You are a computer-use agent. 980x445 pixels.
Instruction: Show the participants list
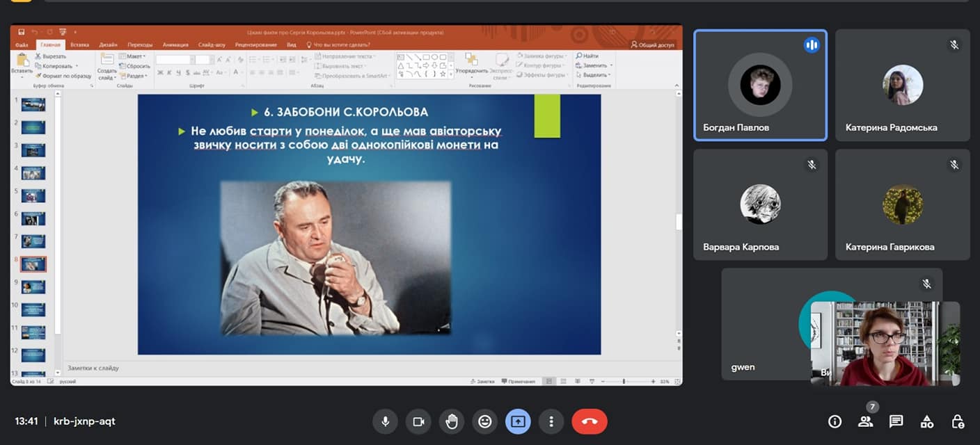pyautogui.click(x=865, y=421)
